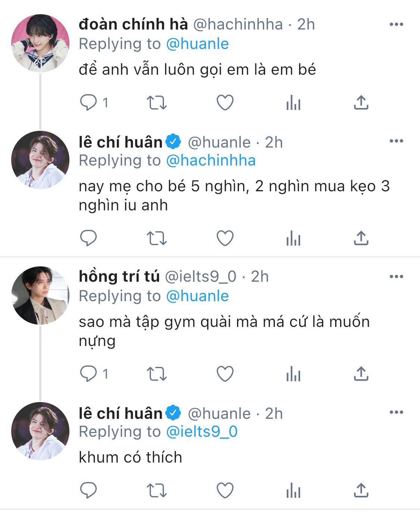Share đoàn chính hà's tweet

coord(361,102)
